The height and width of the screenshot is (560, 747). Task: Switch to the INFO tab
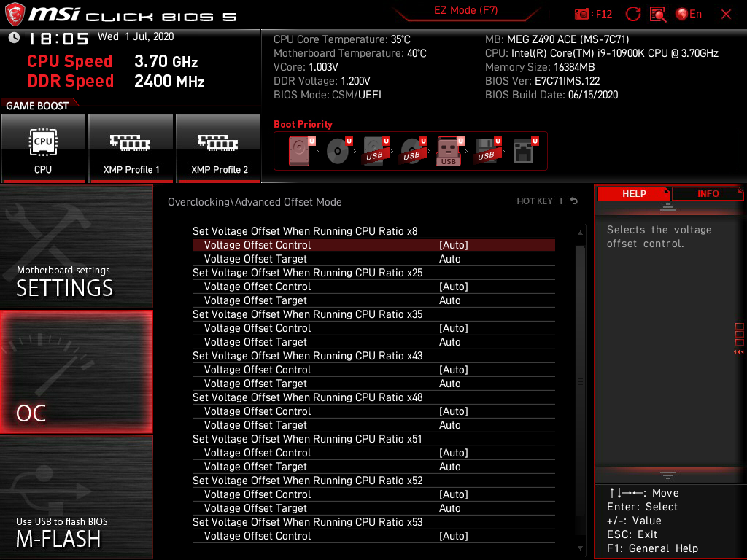tap(708, 193)
